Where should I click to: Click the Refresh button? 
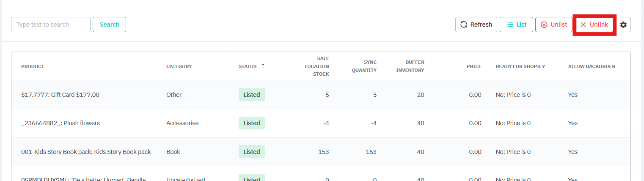[476, 25]
